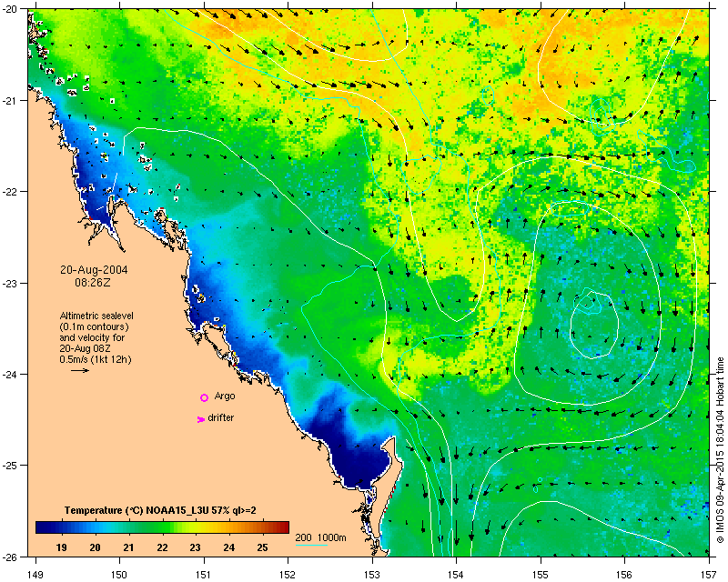Click the velocity scale reference arrow

click(x=80, y=370)
